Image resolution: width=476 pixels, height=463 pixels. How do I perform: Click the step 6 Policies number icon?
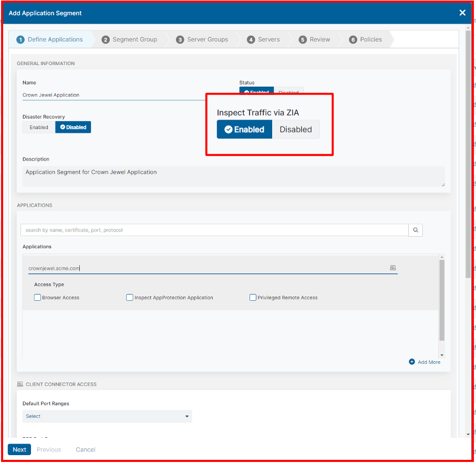pyautogui.click(x=353, y=39)
